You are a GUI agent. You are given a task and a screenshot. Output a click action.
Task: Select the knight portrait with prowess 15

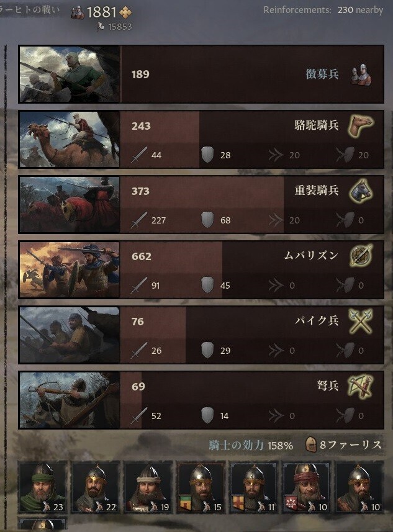point(201,487)
